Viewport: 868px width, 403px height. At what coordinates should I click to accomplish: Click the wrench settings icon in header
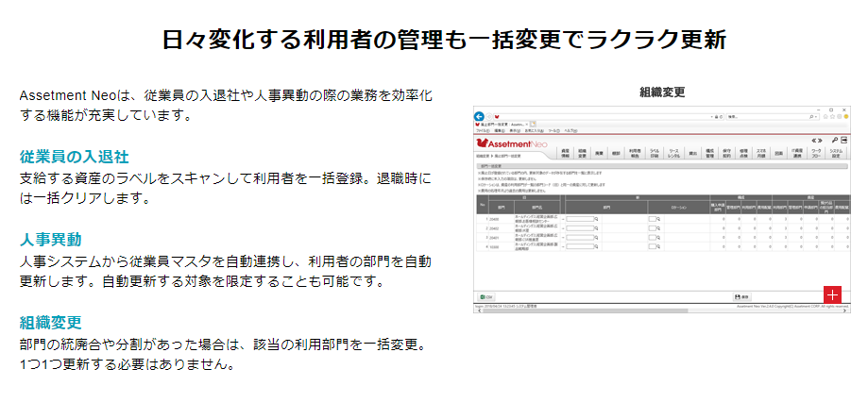click(835, 141)
